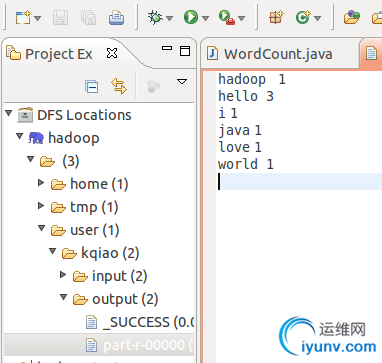
Task: Collapse the DFS Locations node
Action: (x=9, y=113)
